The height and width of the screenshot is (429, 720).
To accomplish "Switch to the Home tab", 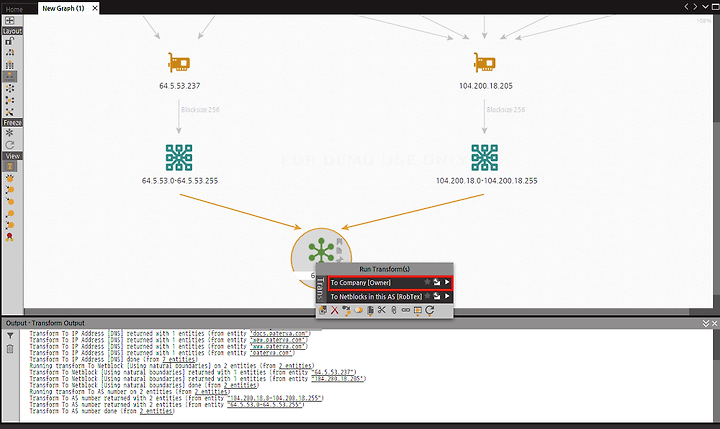I will point(14,9).
